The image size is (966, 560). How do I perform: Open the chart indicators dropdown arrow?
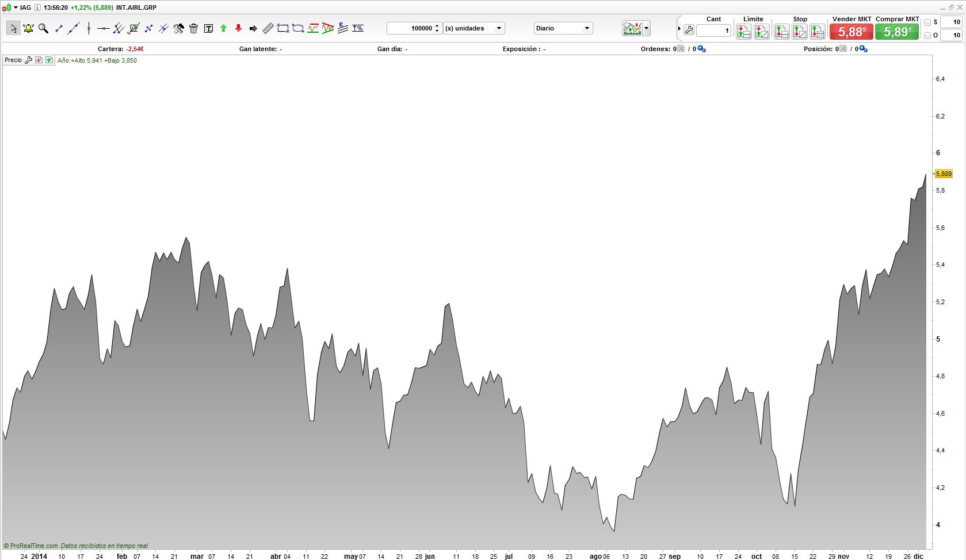[x=647, y=28]
